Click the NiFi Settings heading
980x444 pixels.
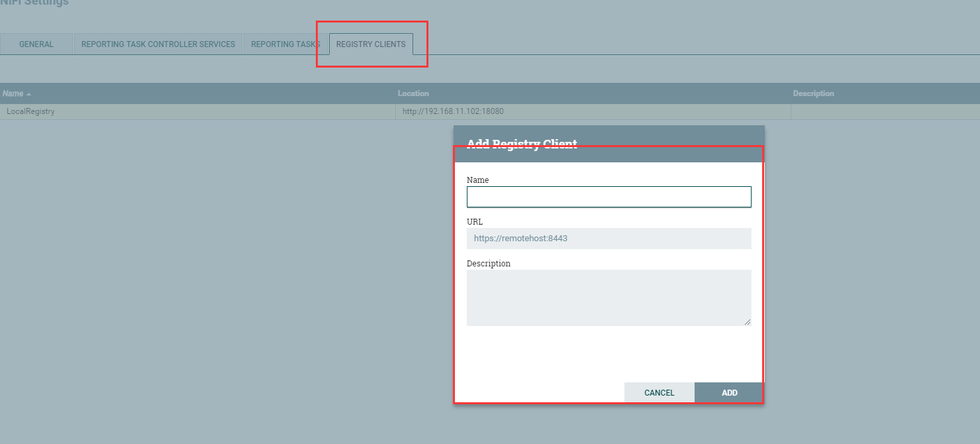[34, 3]
